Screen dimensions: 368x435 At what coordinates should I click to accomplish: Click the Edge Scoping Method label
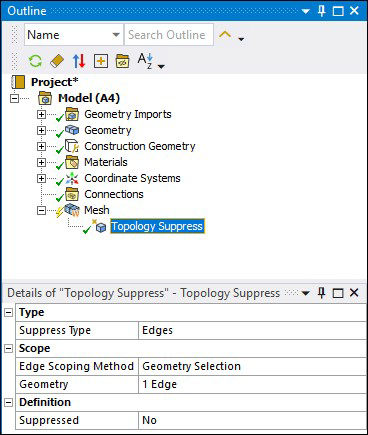[76, 366]
